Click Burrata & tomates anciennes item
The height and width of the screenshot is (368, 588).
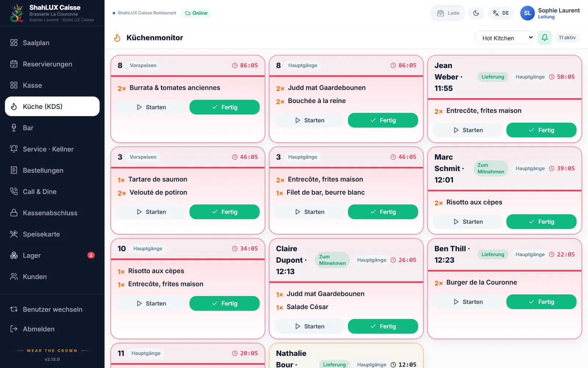pyautogui.click(x=175, y=88)
